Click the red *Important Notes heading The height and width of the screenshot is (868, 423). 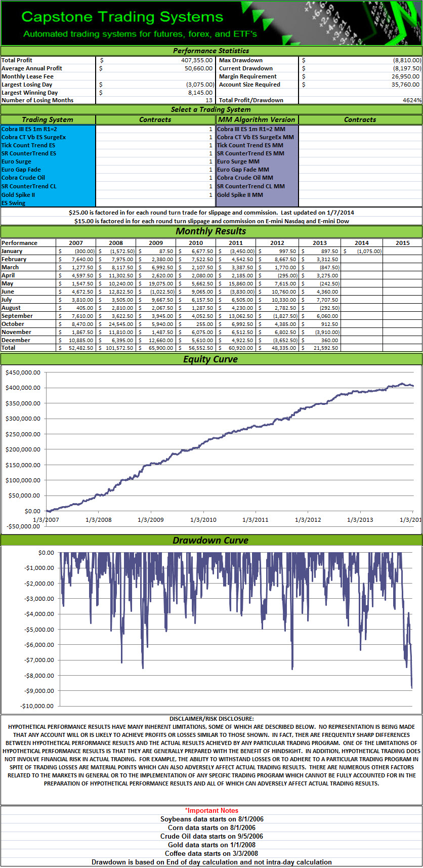pos(211,811)
